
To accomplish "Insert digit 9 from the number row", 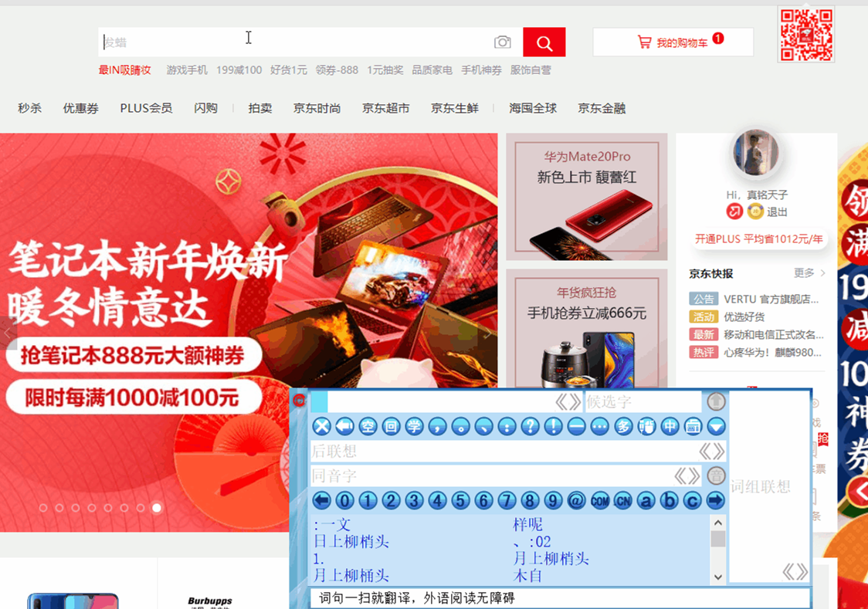I will click(553, 501).
